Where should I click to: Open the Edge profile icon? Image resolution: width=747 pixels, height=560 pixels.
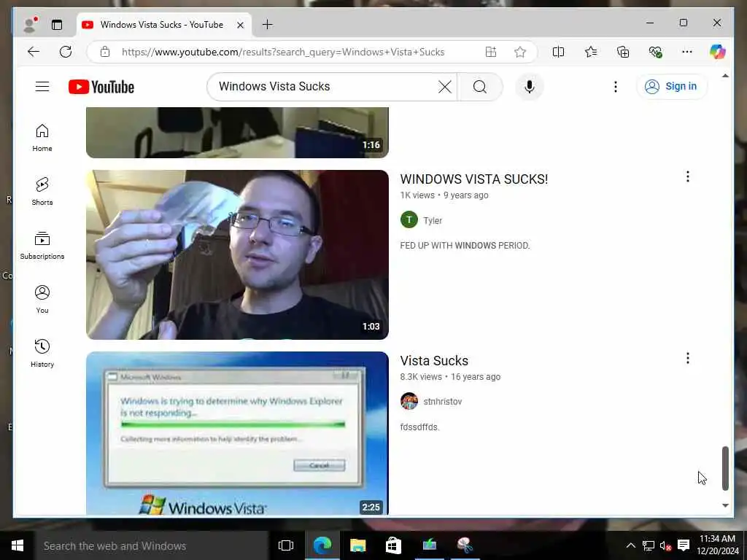pos(30,25)
